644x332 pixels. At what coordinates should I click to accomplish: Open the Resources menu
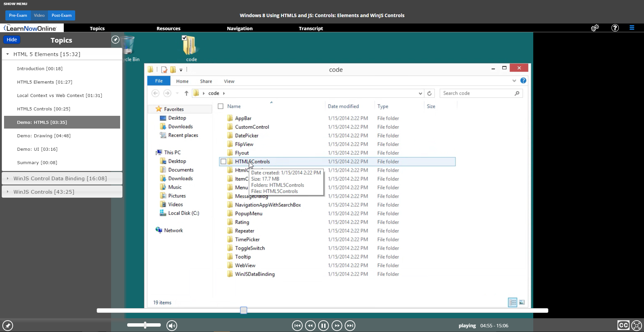(168, 28)
